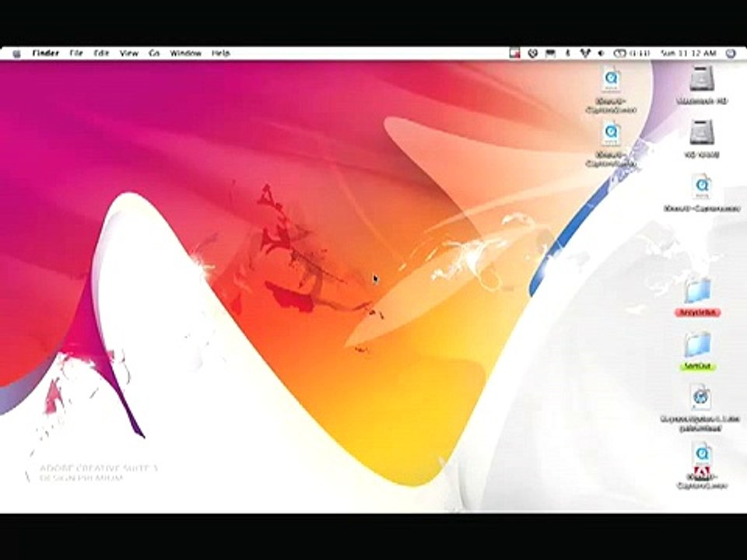Click the red and white menu bar icon
The height and width of the screenshot is (560, 747).
pos(514,54)
